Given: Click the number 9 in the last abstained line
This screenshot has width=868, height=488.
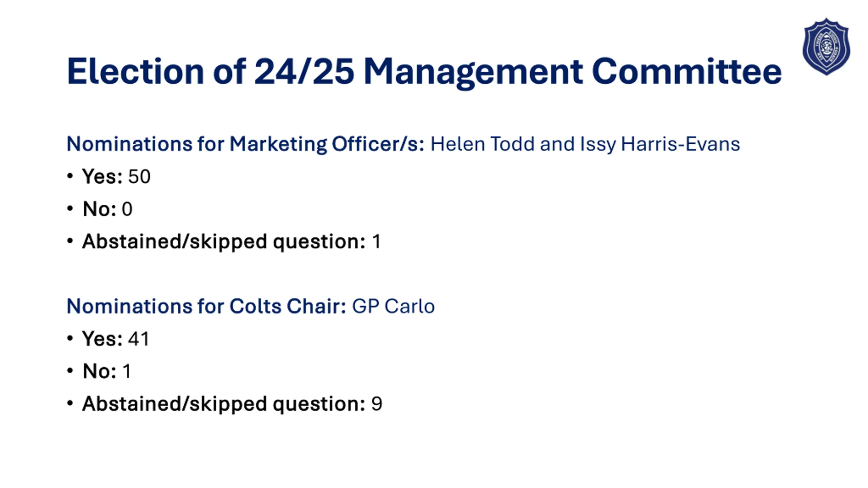Looking at the screenshot, I should 377,404.
